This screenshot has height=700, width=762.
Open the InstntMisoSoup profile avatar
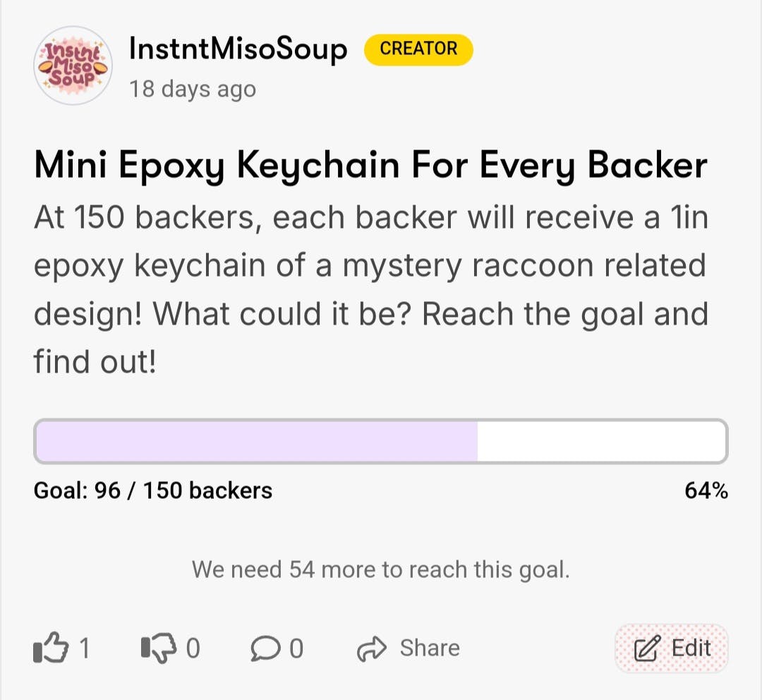point(73,66)
